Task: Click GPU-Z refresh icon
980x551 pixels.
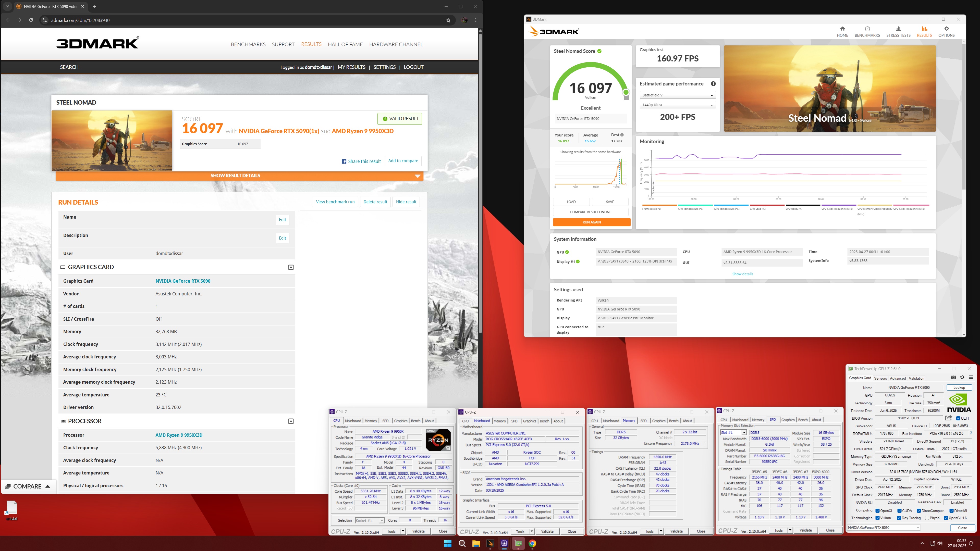Action: coord(962,377)
